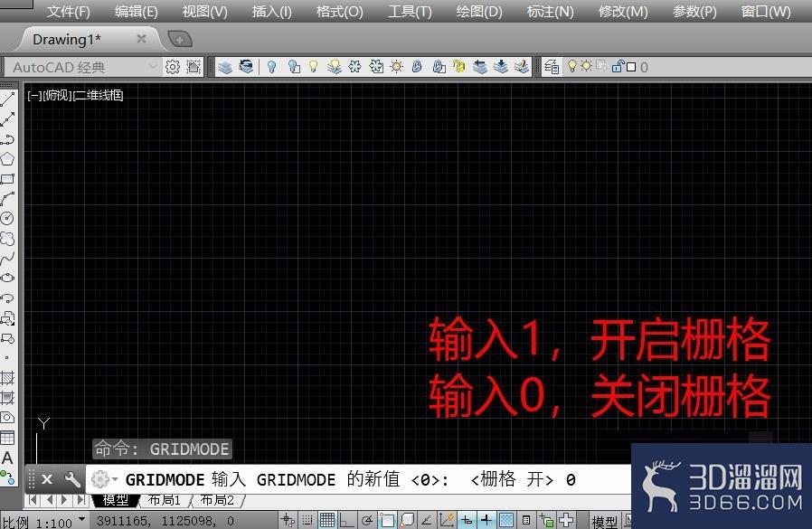
Task: Select the Spline tool
Action: click(x=7, y=258)
